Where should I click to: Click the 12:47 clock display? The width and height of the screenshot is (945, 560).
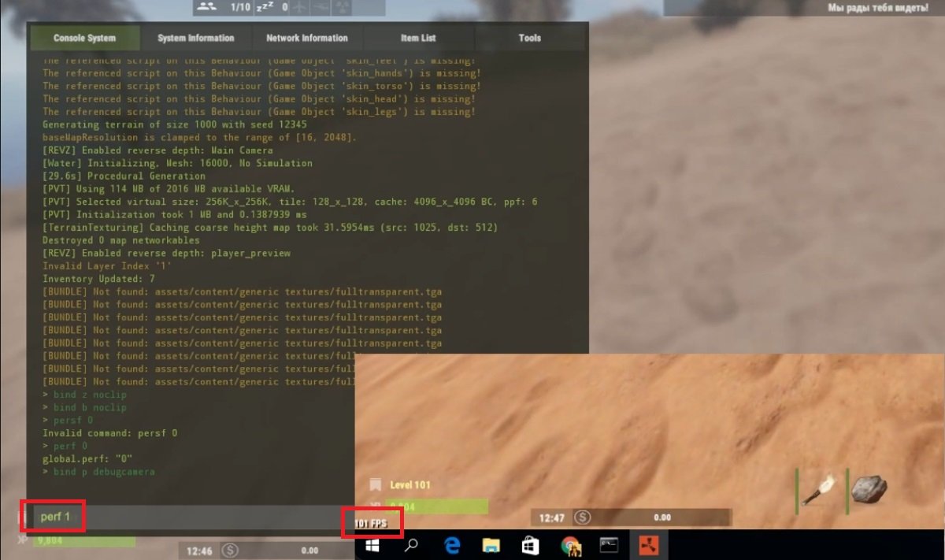click(x=553, y=517)
